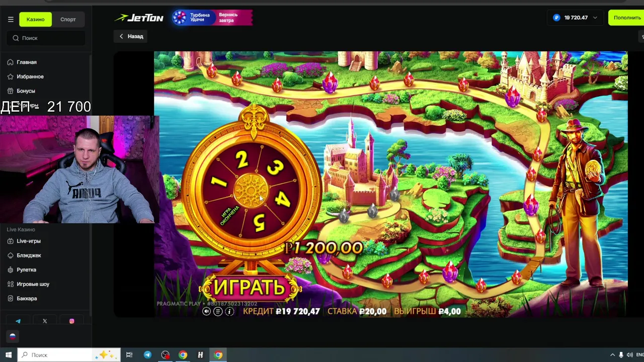This screenshot has height=362, width=644.
Task: Click the icon beside Live-игры
Action: [x=10, y=241]
